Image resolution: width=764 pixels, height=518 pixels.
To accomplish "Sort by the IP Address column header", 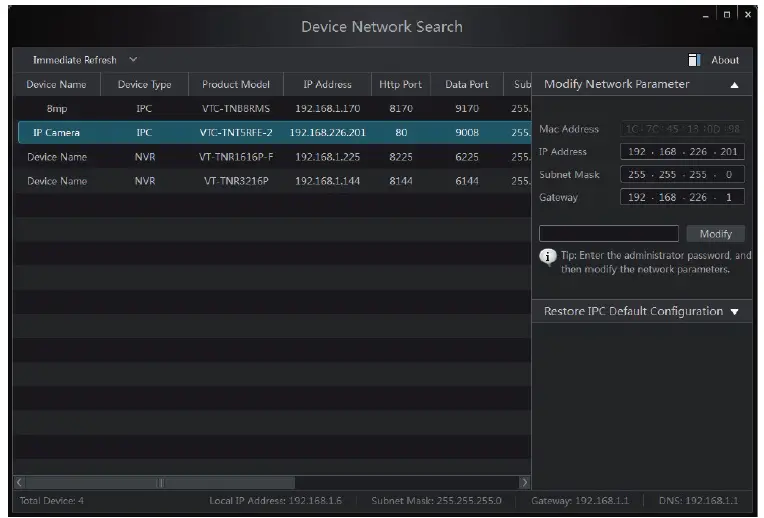I will 327,85.
